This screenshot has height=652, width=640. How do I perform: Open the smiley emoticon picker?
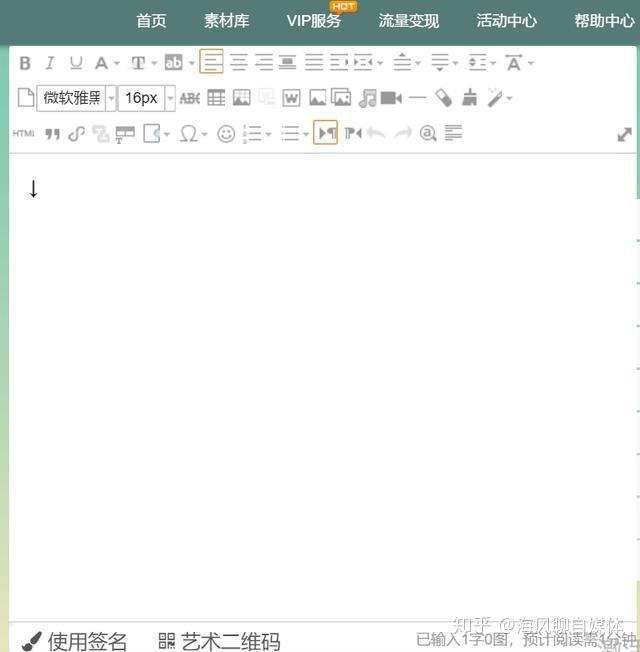point(226,134)
